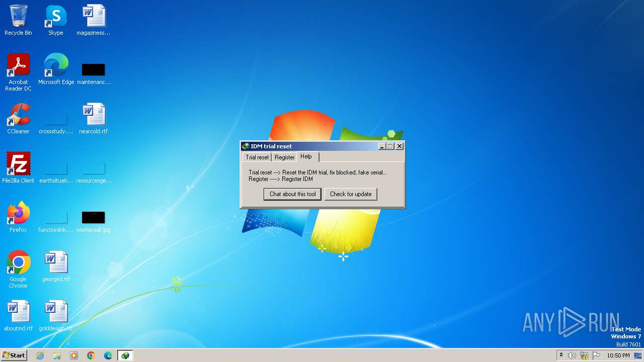
Task: Open the Start menu
Action: [x=14, y=355]
